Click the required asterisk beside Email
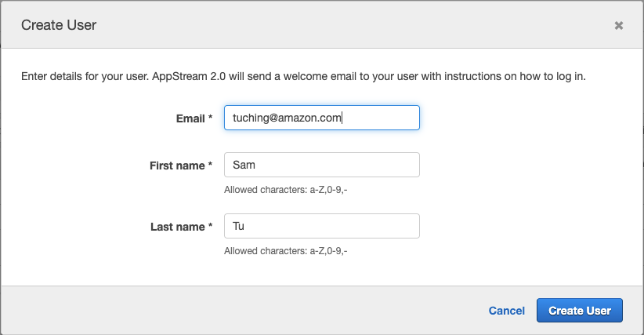The height and width of the screenshot is (335, 644). click(210, 118)
